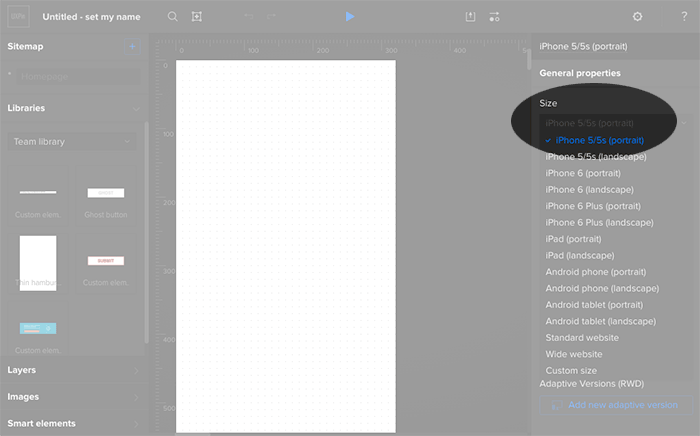Open the Team library dropdown

72,141
